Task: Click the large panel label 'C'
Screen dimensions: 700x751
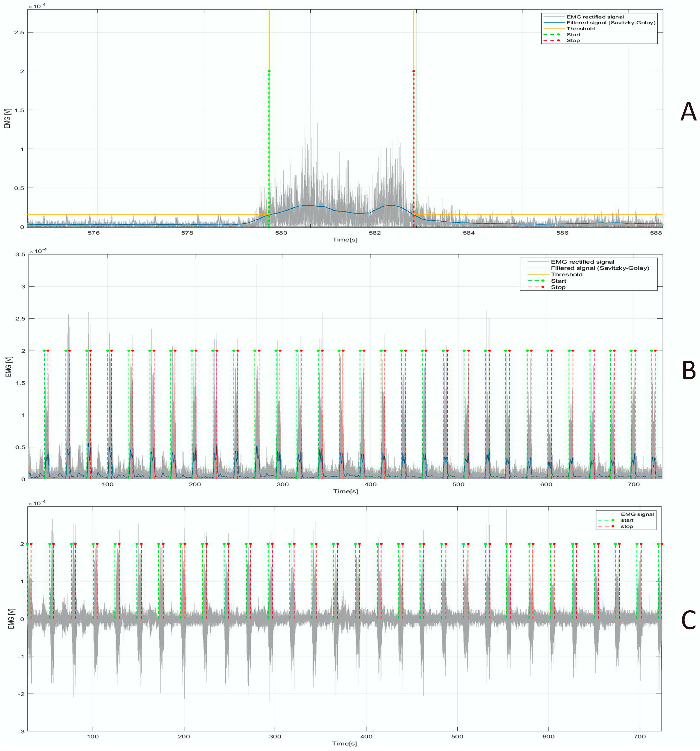Action: pos(688,620)
